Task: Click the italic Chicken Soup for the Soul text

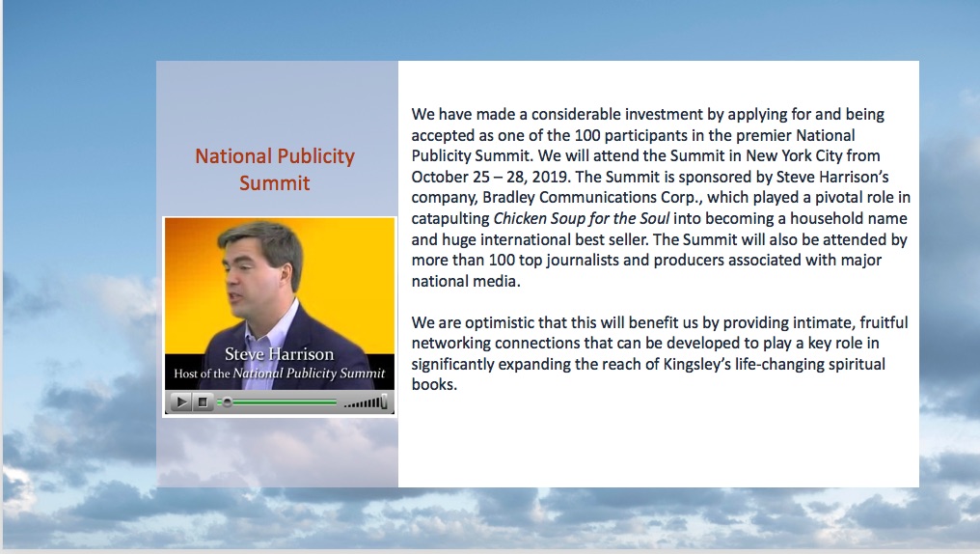Action: [x=582, y=218]
